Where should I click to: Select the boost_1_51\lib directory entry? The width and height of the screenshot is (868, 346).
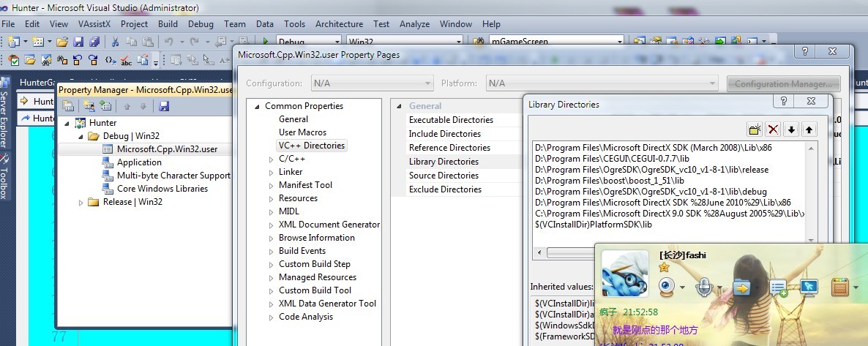pos(610,181)
